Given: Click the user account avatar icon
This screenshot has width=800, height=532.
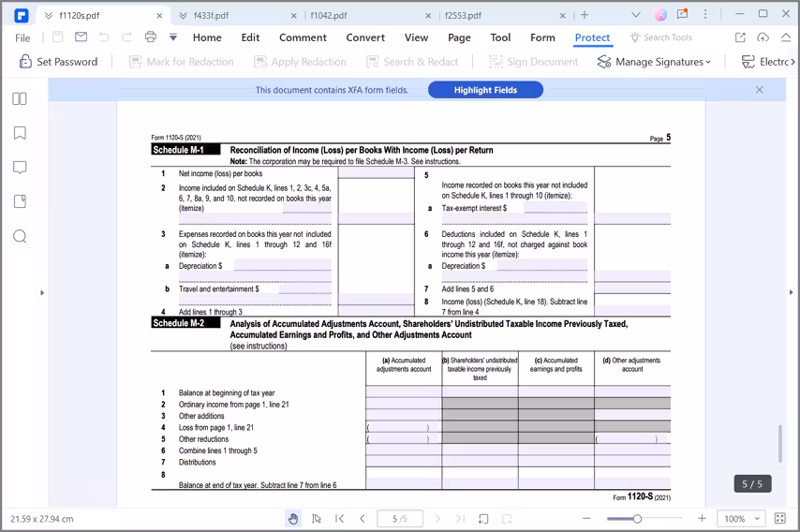Looking at the screenshot, I should point(660,15).
